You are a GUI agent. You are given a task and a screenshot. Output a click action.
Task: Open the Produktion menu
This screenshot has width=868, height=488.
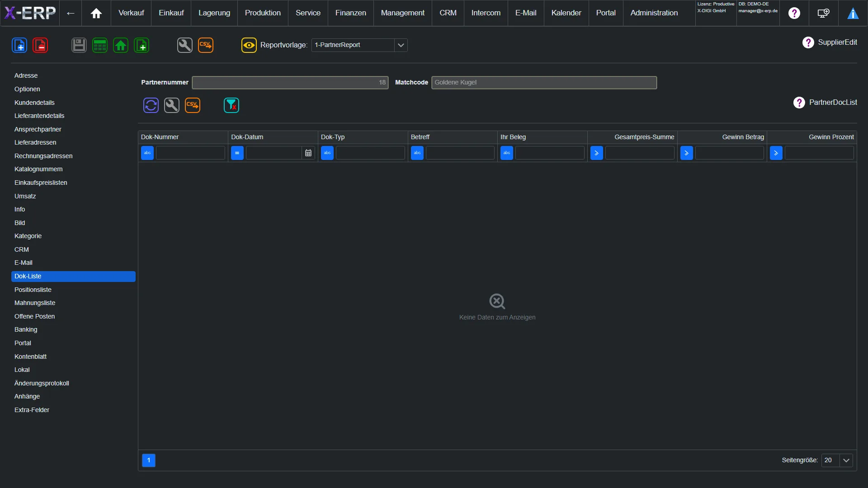coord(263,13)
